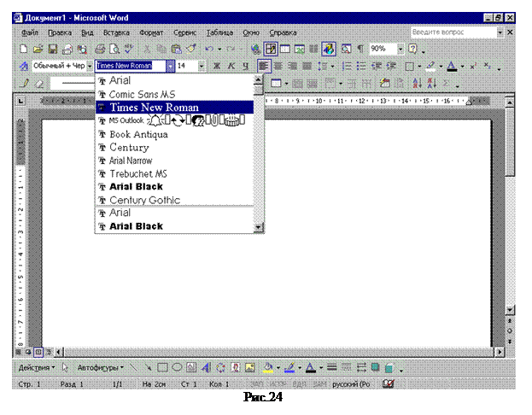Screen dimensions: 532x415
Task: Apply fill color bucket on Drawing toolbar
Action: pos(268,367)
